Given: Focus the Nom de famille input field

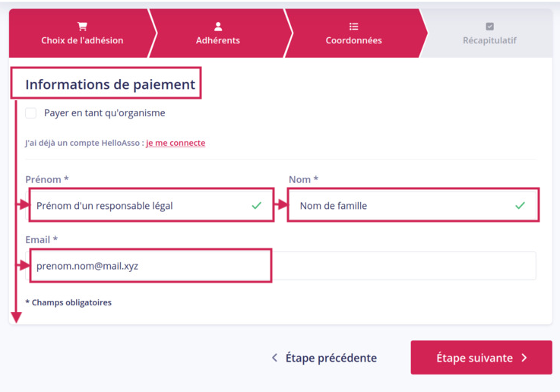Looking at the screenshot, I should click(x=413, y=205).
